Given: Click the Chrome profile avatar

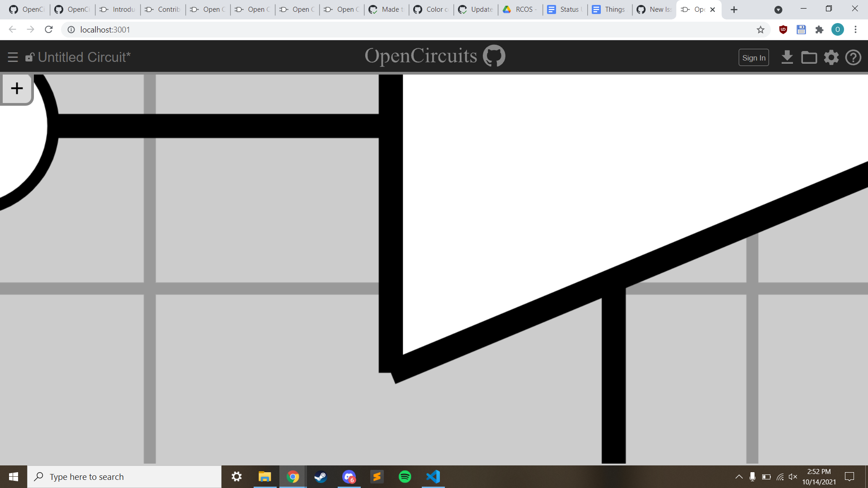Looking at the screenshot, I should pyautogui.click(x=838, y=29).
